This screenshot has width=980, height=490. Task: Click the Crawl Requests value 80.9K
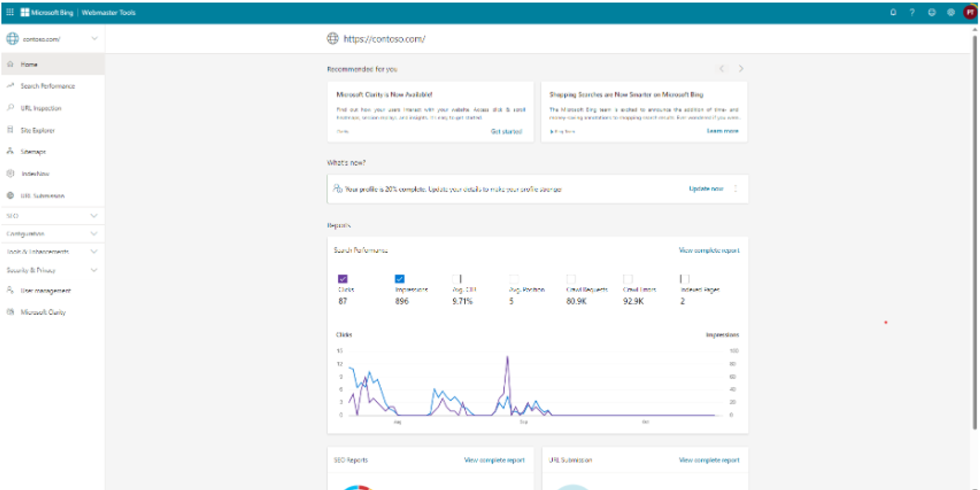(x=576, y=301)
